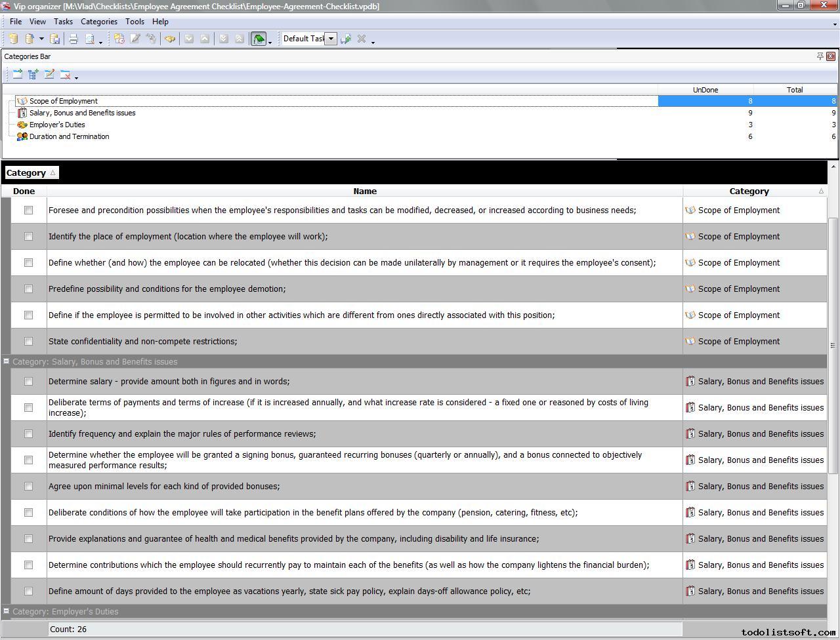This screenshot has height=640, width=840.
Task: Click the Print icon in the toolbar
Action: point(73,39)
